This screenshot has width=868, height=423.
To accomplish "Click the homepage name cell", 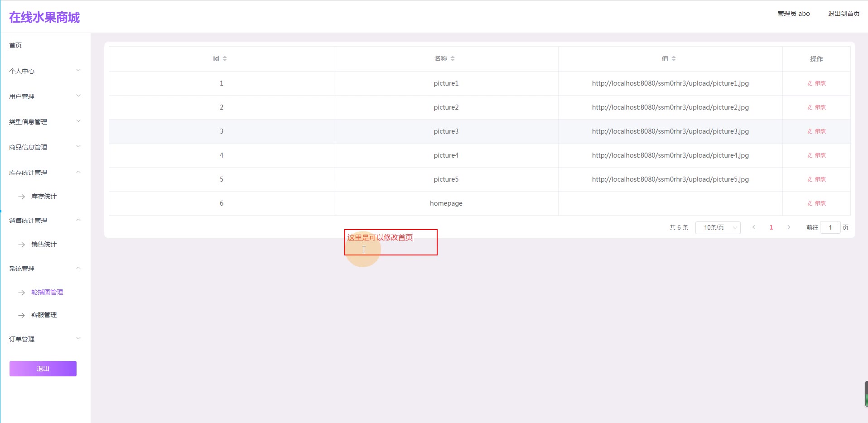I will tap(446, 203).
